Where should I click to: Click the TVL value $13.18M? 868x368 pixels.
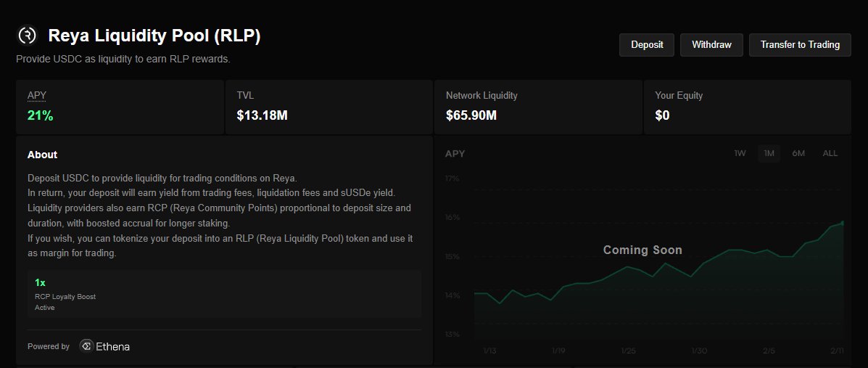coord(263,115)
